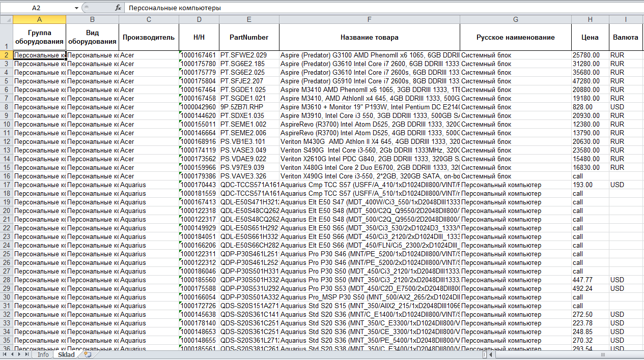Click the Veriton S490G product name cell

(370, 150)
